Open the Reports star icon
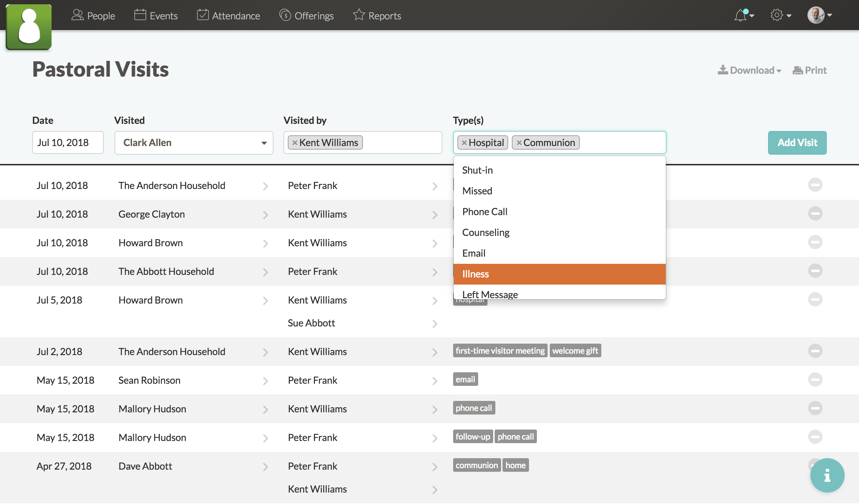This screenshot has height=504, width=859. click(x=358, y=15)
